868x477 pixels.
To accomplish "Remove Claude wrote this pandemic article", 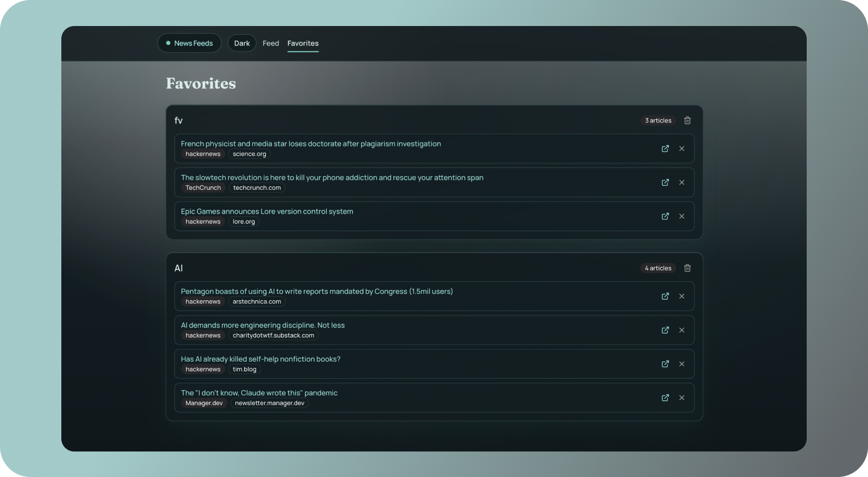I will point(682,397).
